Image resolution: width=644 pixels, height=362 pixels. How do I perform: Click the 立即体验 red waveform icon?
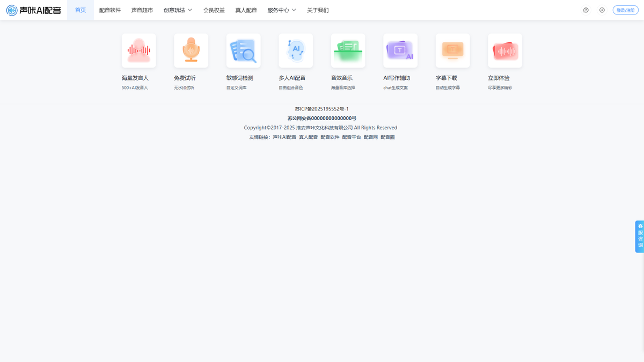(x=505, y=51)
